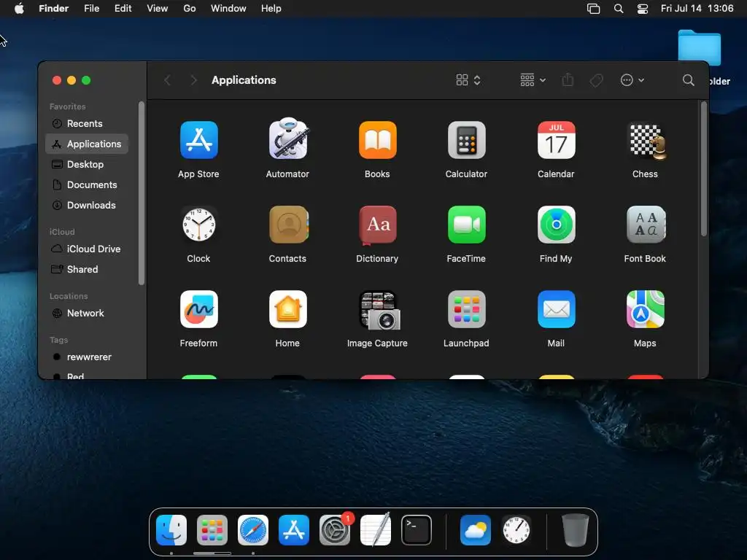Viewport: 747px width, 560px height.
Task: Open Launchpad from the Dock
Action: [212, 530]
